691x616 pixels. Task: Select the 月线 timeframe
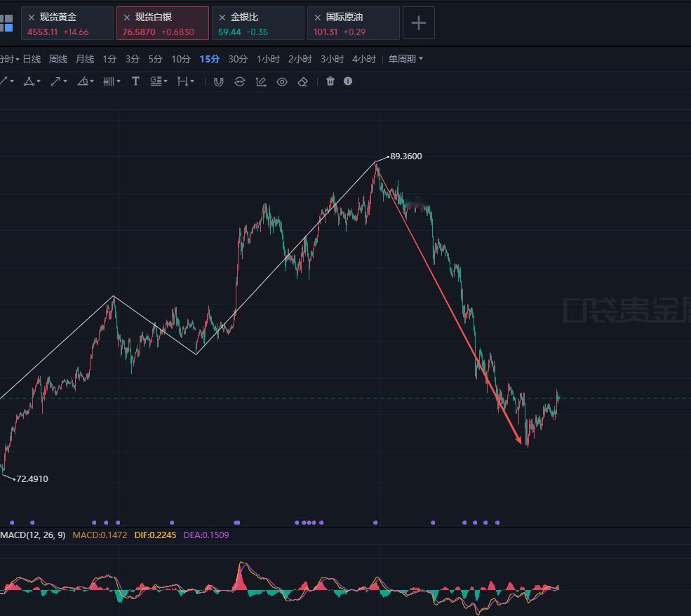(x=85, y=59)
